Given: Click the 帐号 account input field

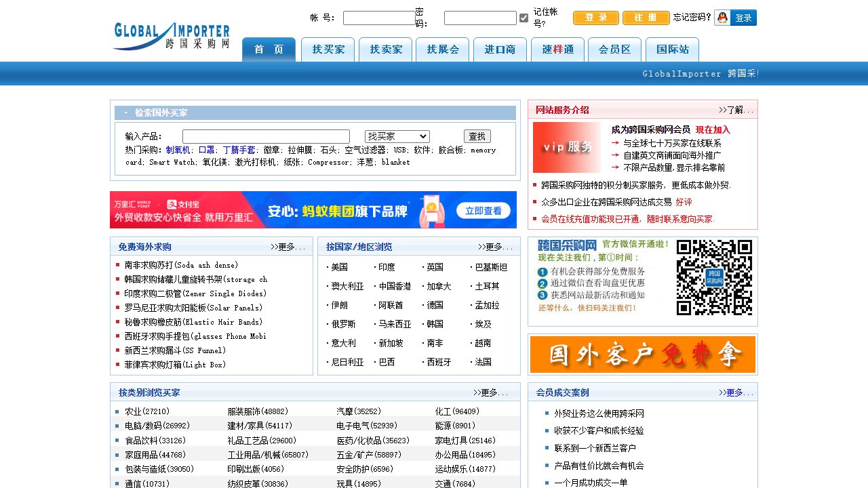Looking at the screenshot, I should [378, 18].
